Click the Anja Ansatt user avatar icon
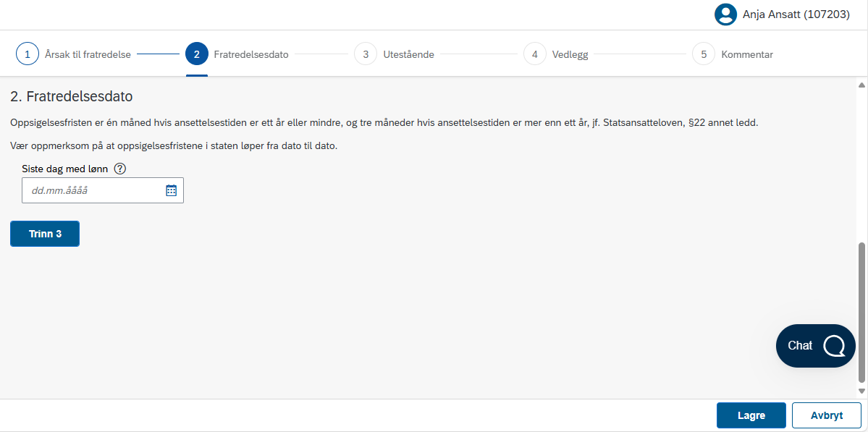Screen dimensions: 868x432 [725, 15]
